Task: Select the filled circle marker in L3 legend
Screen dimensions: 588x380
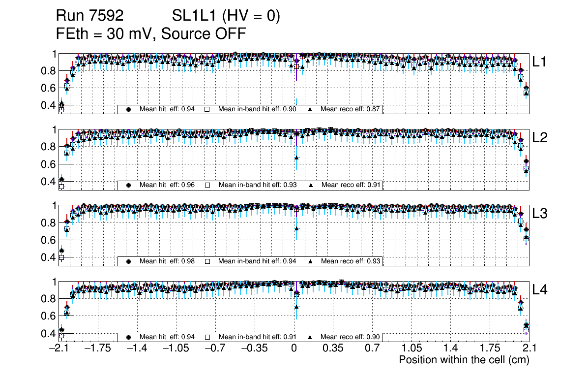Action: pos(129,261)
